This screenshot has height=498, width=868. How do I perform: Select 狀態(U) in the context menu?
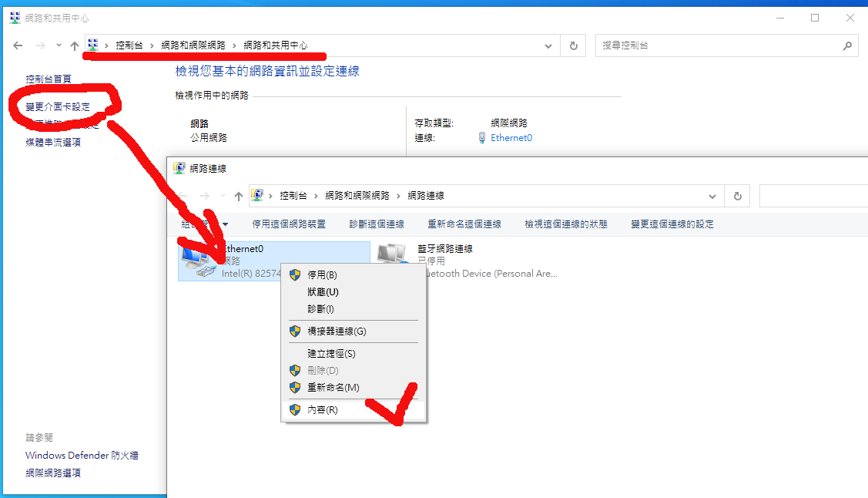click(x=323, y=292)
